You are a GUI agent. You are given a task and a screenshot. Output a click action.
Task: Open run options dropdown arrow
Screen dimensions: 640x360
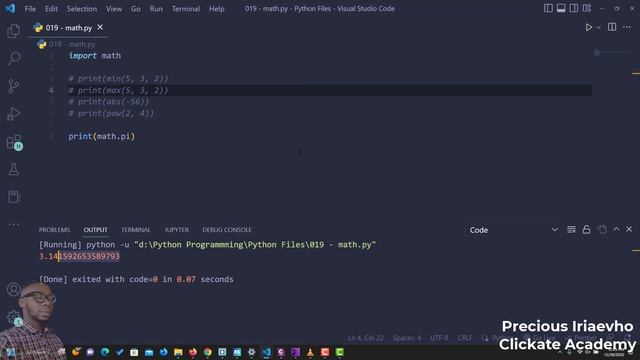(598, 27)
